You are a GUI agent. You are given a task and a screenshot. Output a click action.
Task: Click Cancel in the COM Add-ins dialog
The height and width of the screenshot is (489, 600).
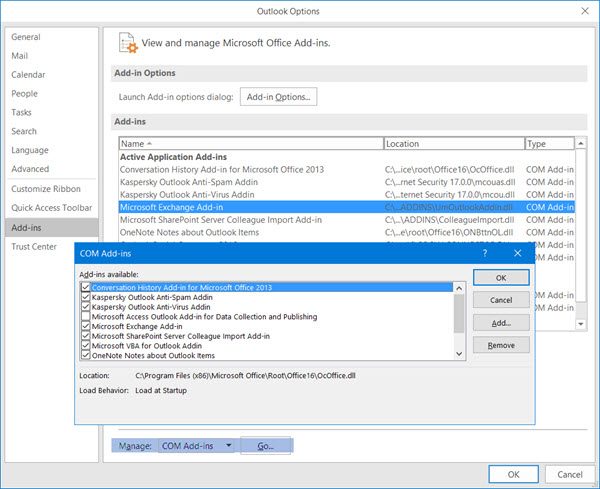501,300
